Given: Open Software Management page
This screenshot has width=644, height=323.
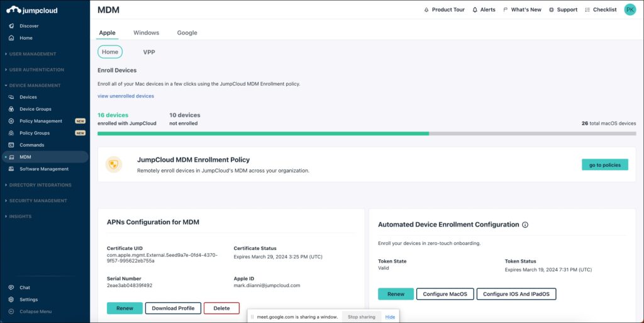Looking at the screenshot, I should tap(44, 169).
